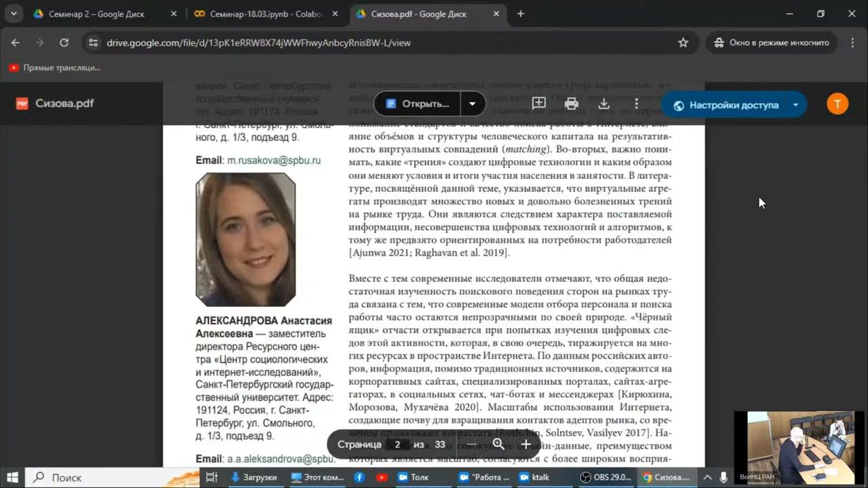
Task: Open a new browser tab
Action: coord(521,14)
